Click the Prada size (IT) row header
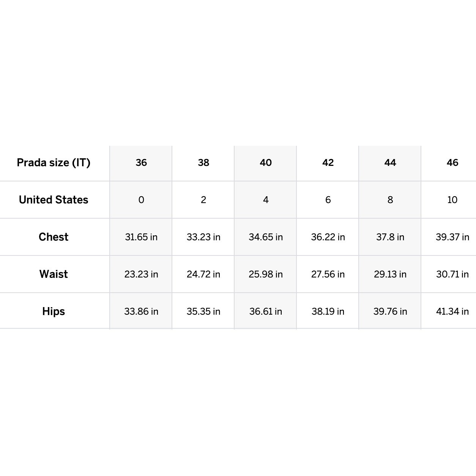476x476 pixels. click(x=54, y=162)
